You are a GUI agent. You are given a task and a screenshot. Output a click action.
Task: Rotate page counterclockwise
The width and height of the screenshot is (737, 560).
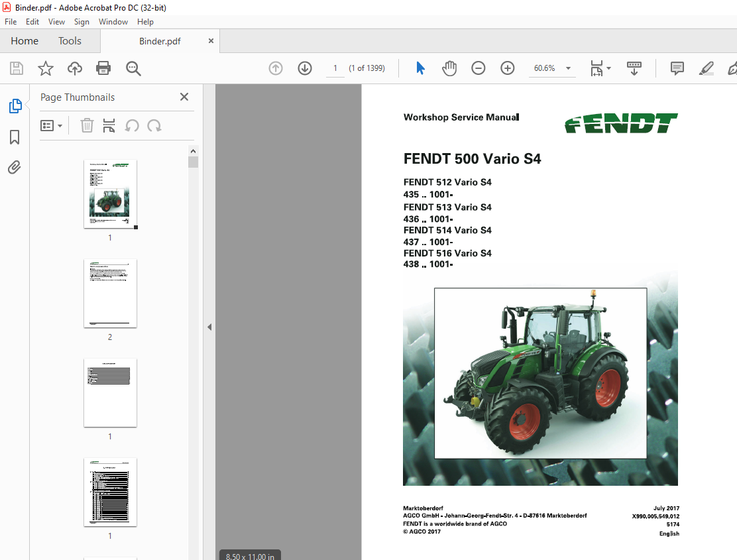132,126
